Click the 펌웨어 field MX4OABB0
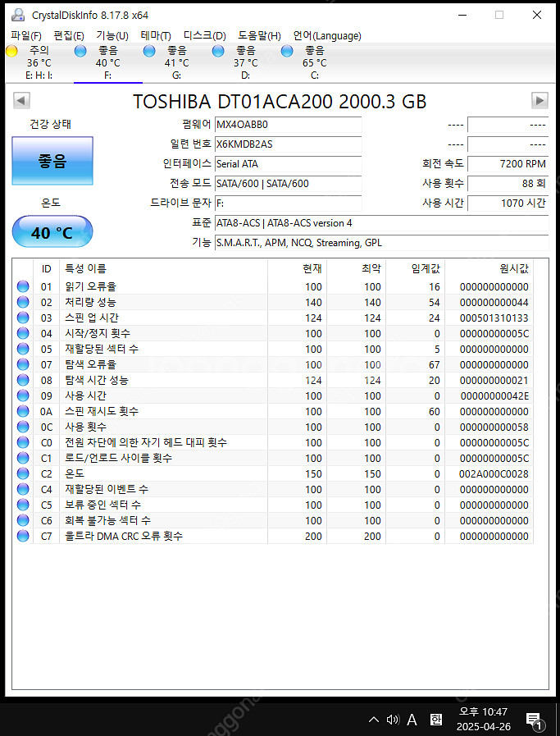Screen dimensions: 560x736 click(288, 125)
